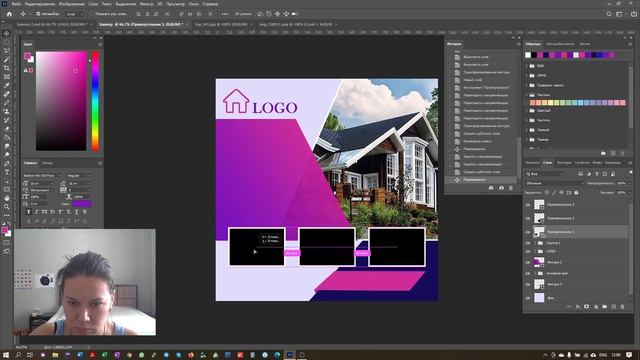
Task: Select the Lasso tool
Action: [7, 51]
